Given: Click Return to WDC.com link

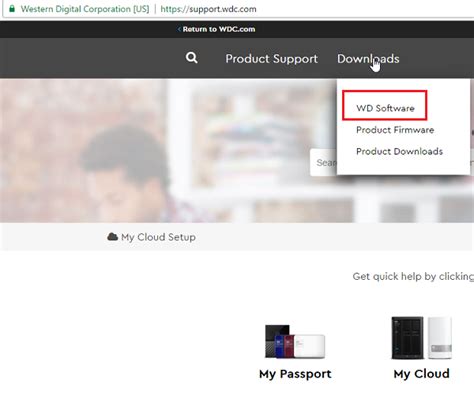Looking at the screenshot, I should 217,29.
